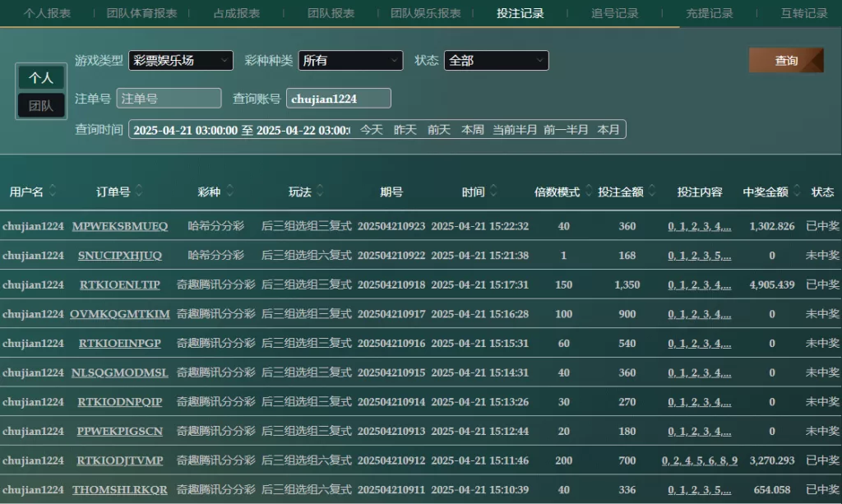The image size is (842, 504).
Task: Switch to the 团队报表 tab
Action: 331,13
